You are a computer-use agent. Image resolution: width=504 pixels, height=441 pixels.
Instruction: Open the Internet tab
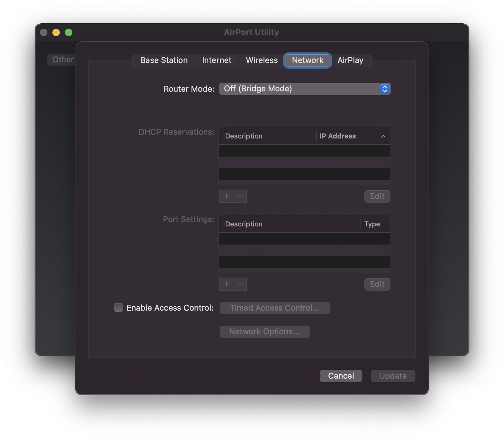pos(217,60)
